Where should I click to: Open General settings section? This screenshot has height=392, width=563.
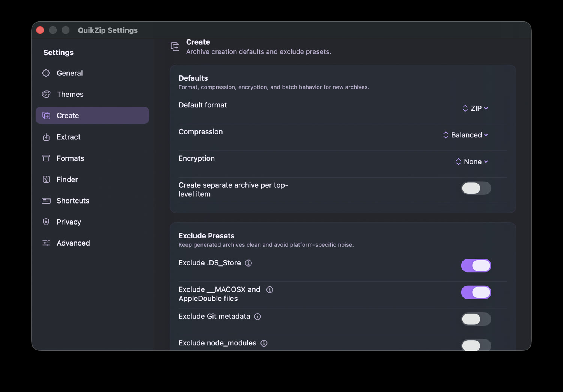click(92, 73)
